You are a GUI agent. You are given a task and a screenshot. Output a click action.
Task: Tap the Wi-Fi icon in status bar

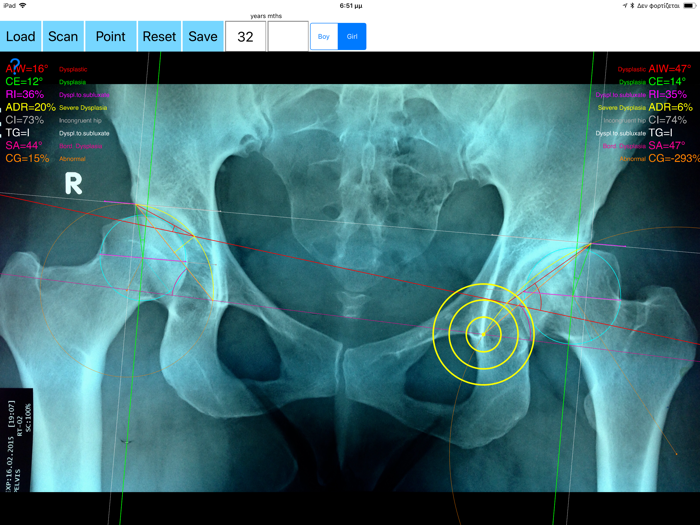(x=23, y=6)
